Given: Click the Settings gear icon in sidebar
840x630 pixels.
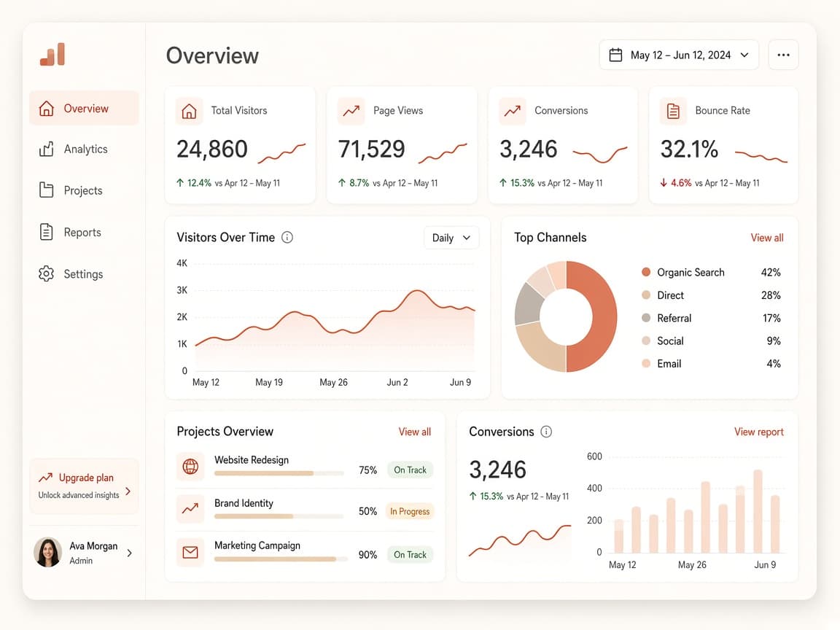Looking at the screenshot, I should click(47, 273).
